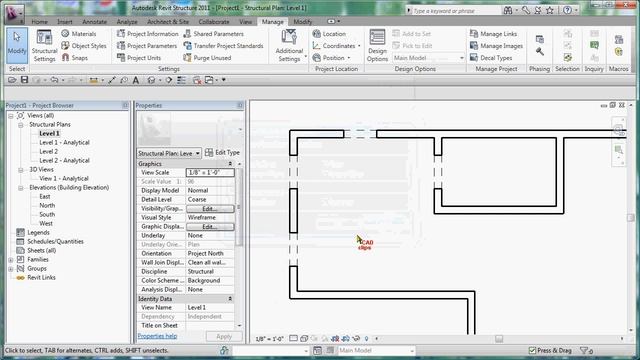Screen dimensions: 640x360
Task: Switch to Insert ribbon tab
Action: pyautogui.click(x=65, y=22)
